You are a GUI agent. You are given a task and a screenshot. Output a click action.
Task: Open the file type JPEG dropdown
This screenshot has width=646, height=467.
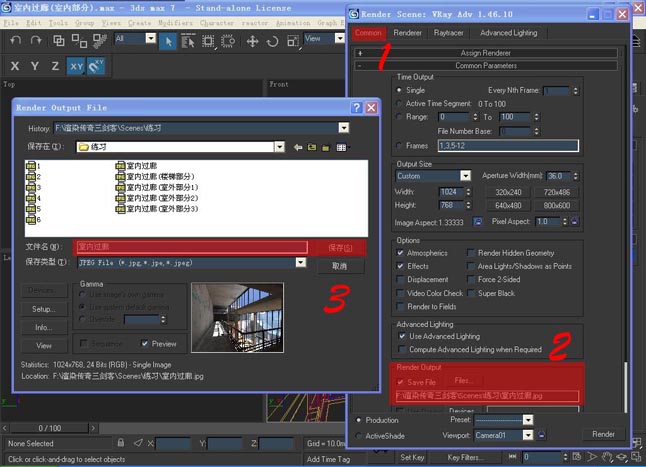coord(301,262)
